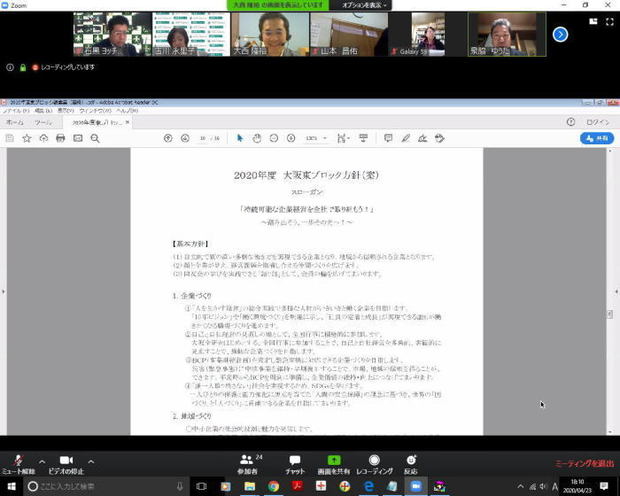Open meeting info icon near recording label
Screen dimensions: 620x496
click(10, 67)
